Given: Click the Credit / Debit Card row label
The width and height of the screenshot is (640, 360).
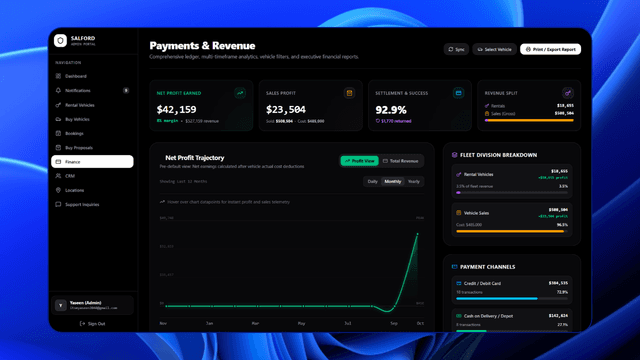Looking at the screenshot, I should (482, 283).
